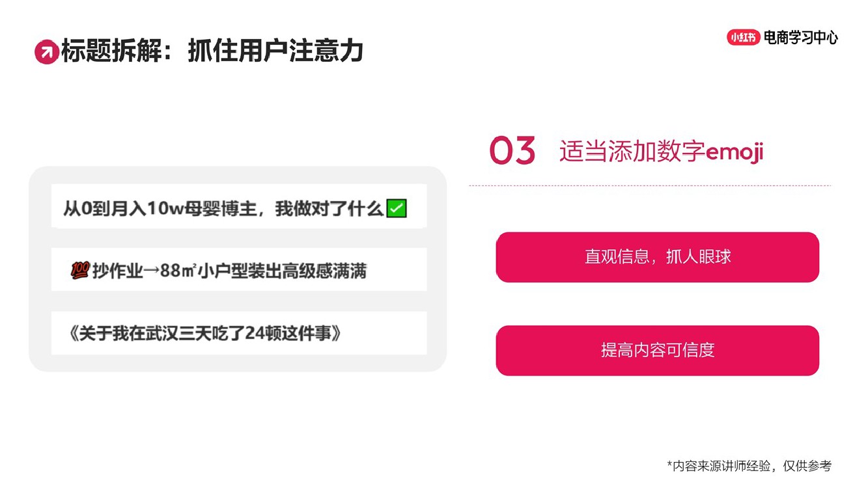This screenshot has height=488, width=868.
Task: Click the green checkmark emoji
Action: click(397, 209)
